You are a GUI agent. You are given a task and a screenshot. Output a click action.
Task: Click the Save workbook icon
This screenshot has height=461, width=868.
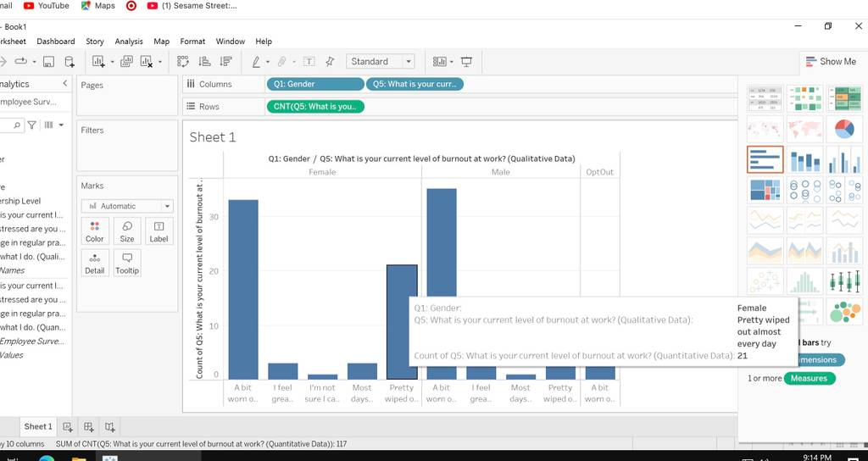coord(48,61)
